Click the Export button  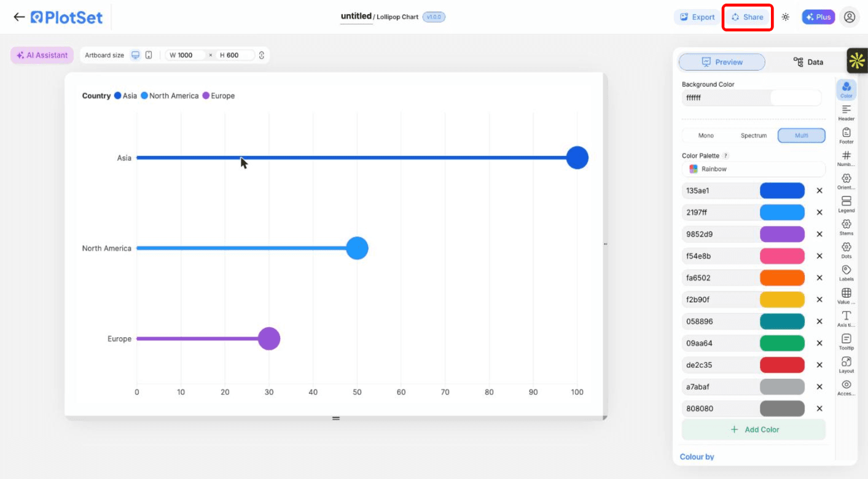click(x=697, y=17)
